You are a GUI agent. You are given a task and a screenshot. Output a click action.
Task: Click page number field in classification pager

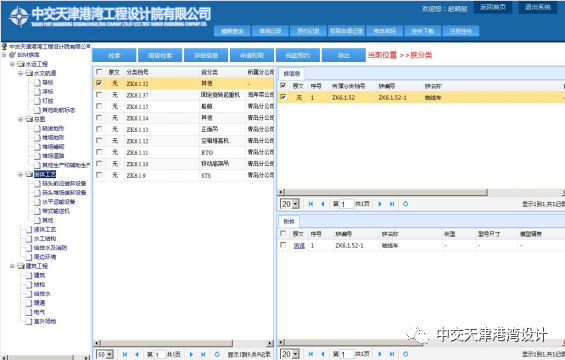pos(159,355)
